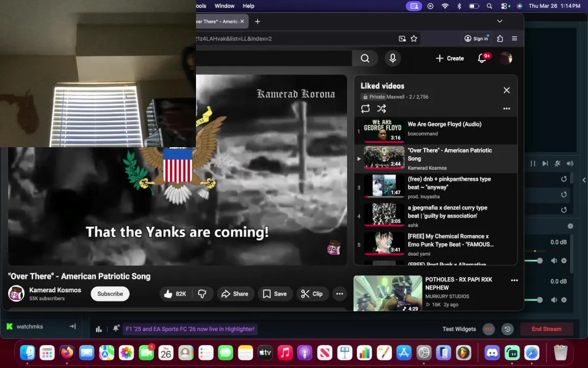Close the "Over There" browser tab
Screen dimensions: 588x368
[242, 21]
